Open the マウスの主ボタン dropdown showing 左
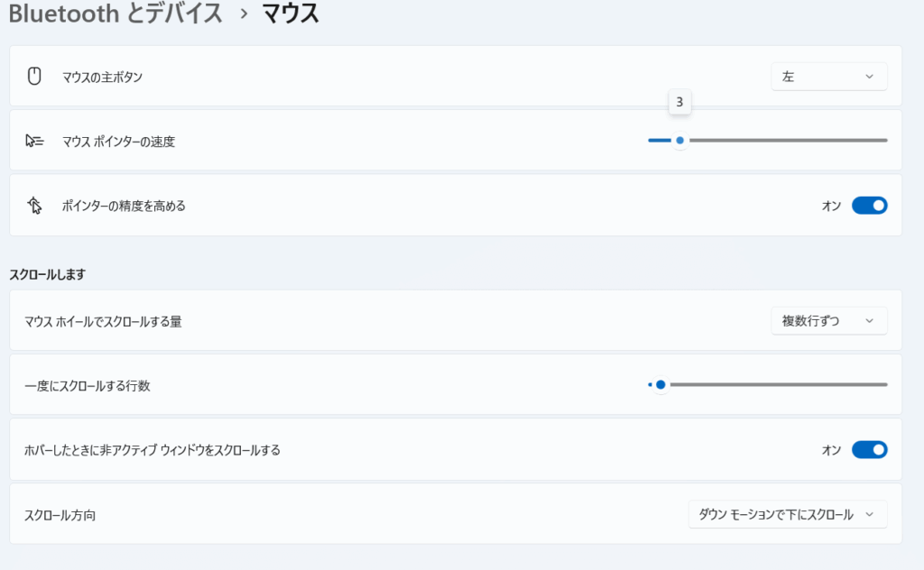924x570 pixels. [x=828, y=77]
